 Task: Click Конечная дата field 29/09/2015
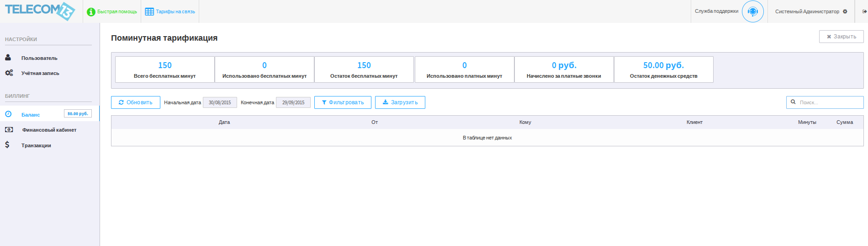pos(293,102)
